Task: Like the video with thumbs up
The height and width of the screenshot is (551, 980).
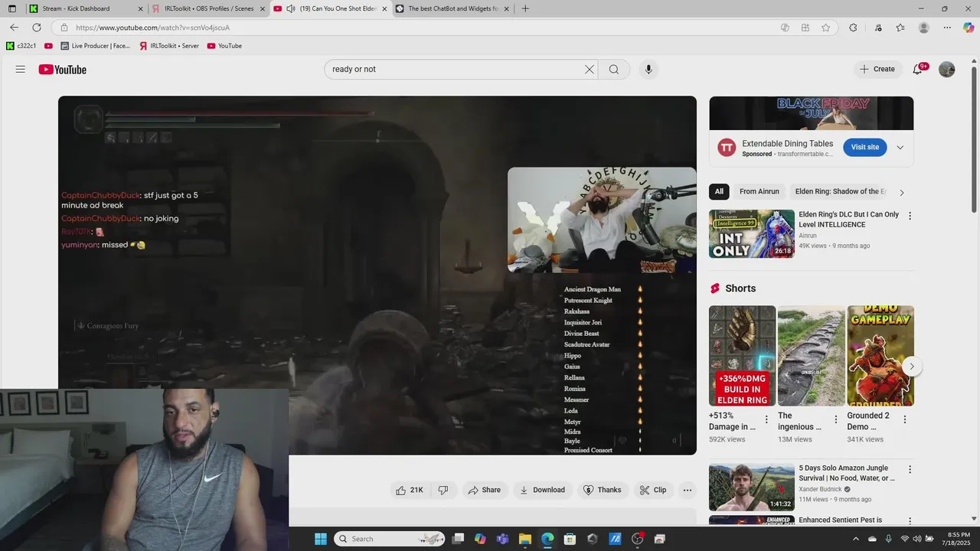Action: [409, 490]
